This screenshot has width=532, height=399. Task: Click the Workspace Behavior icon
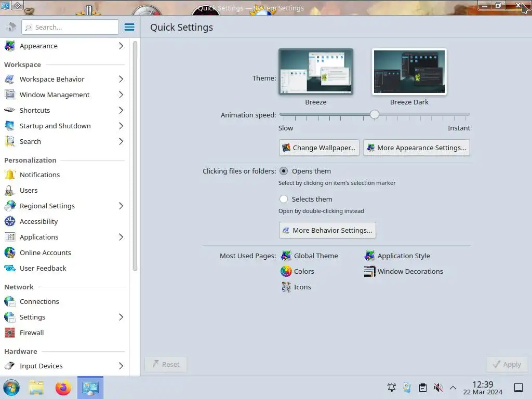[10, 79]
